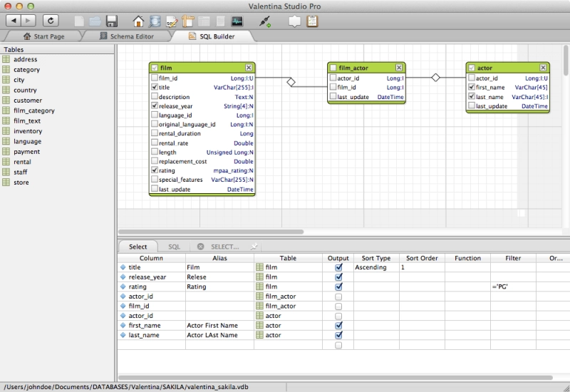Click the Filter column header
The image size is (570, 392).
[x=513, y=258]
